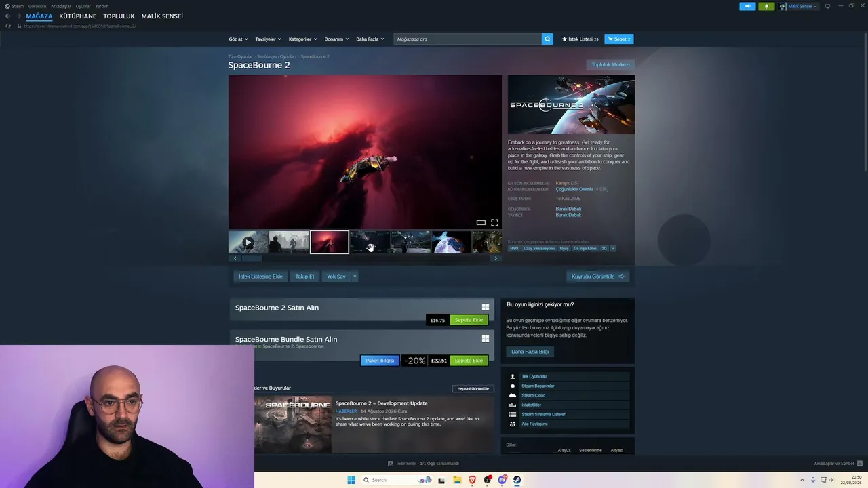Add SpaceBourne 2 at £16.75 to cart

[469, 320]
